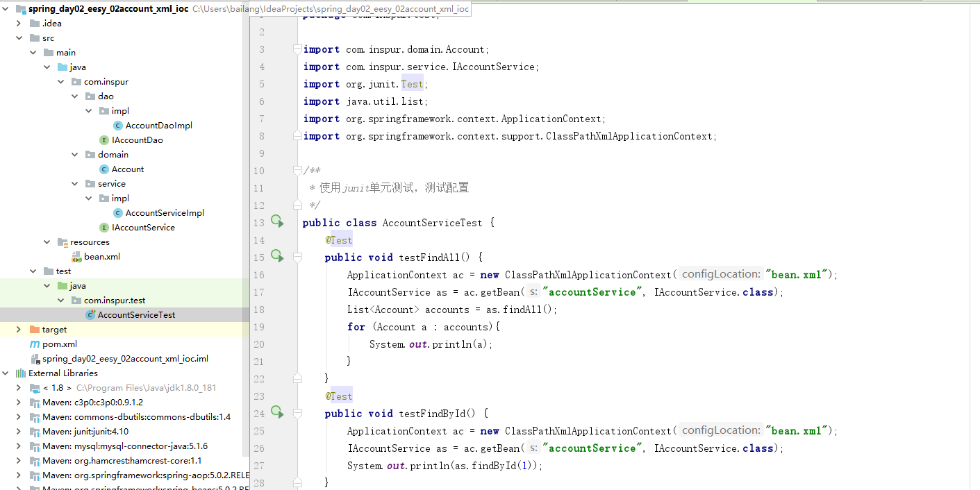Expand Maven: commons-dbutils library node

[19, 417]
